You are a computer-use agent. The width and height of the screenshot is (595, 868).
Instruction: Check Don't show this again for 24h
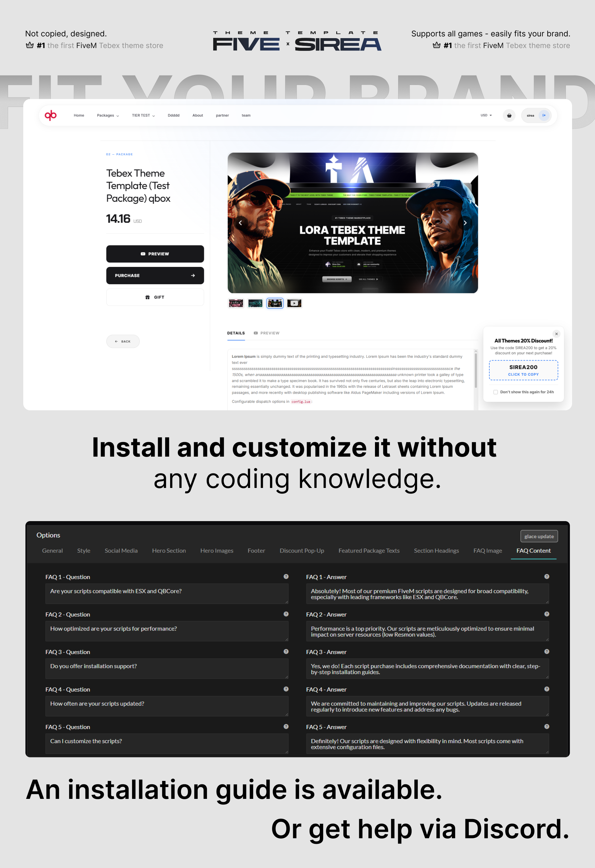pyautogui.click(x=496, y=392)
